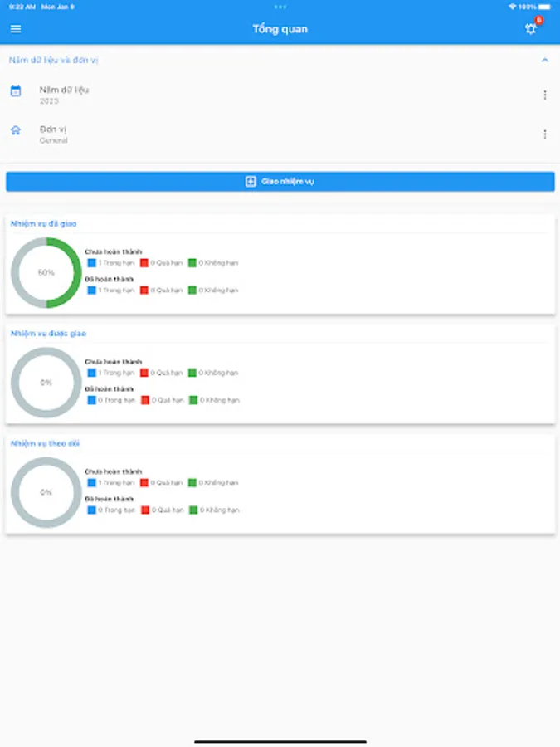Click red Quá hạn swatch under Chưa hoàn thành in Nhiệm vụ được giao

(x=144, y=373)
